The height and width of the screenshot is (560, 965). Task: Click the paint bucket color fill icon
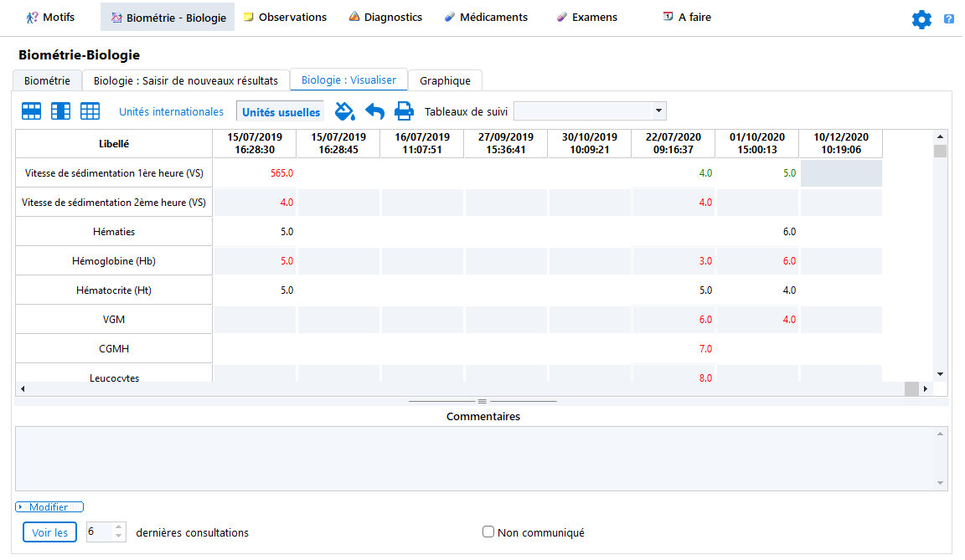tap(345, 111)
